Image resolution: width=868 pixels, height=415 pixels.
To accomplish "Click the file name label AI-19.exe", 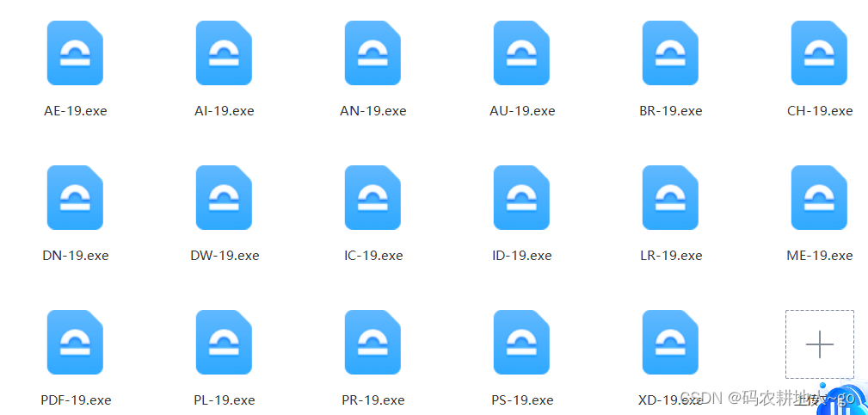I will click(225, 111).
